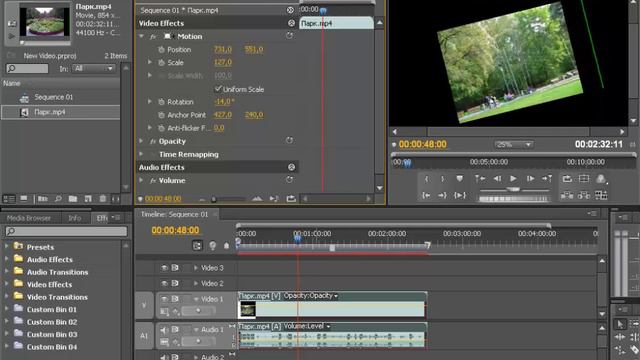The width and height of the screenshot is (640, 360).
Task: Expand the Rotation property
Action: tap(150, 102)
